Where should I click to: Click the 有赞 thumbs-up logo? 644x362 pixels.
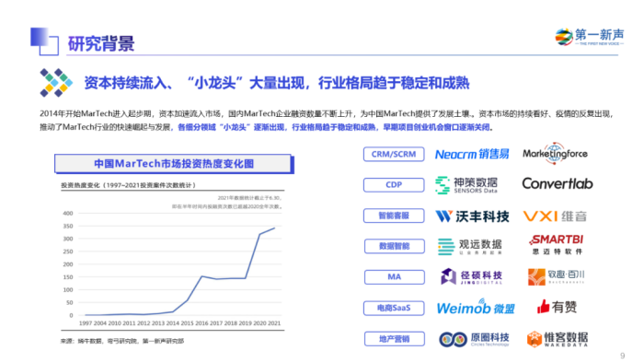click(x=557, y=307)
